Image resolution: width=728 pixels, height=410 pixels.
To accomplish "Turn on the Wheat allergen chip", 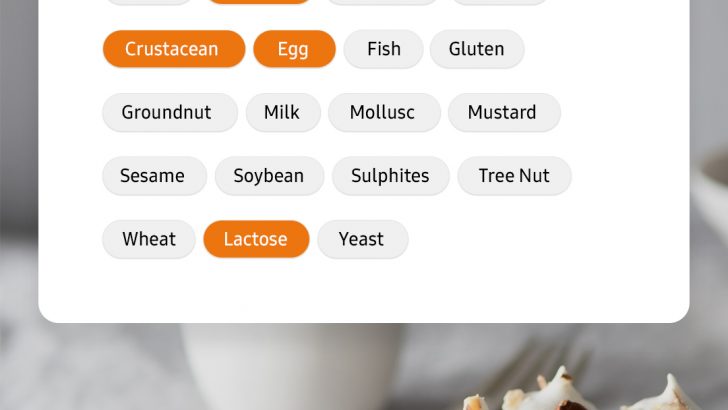I will tap(148, 239).
